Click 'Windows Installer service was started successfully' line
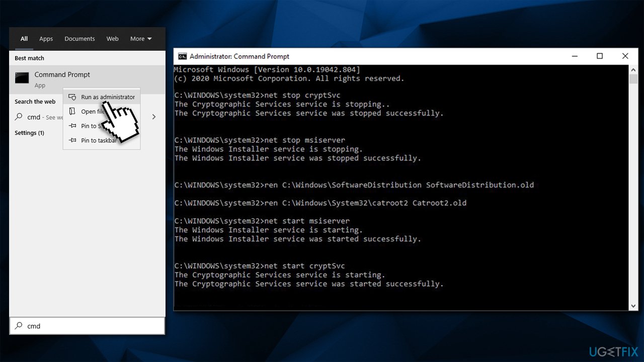Viewport: 644px width, 362px height. coord(298,239)
